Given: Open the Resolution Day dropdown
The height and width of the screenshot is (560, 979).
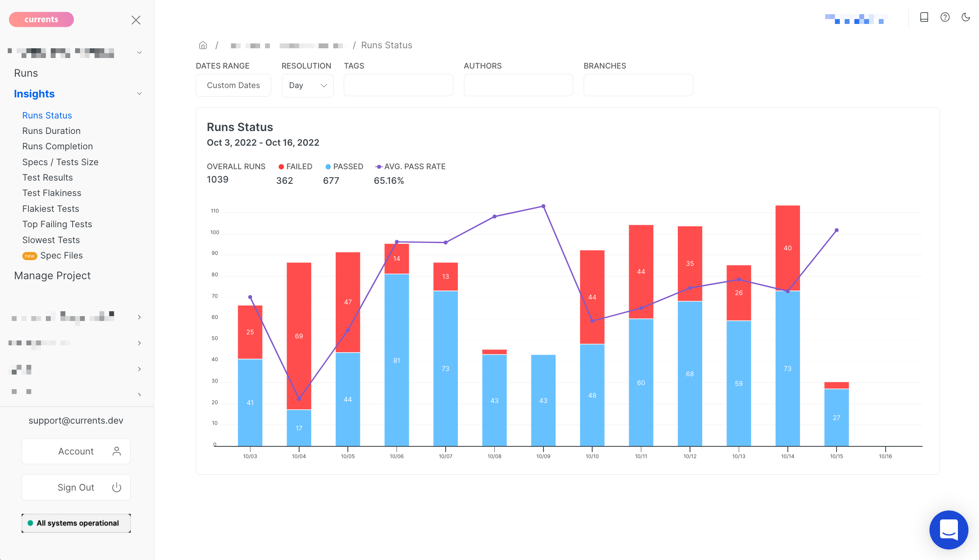Looking at the screenshot, I should (x=307, y=85).
